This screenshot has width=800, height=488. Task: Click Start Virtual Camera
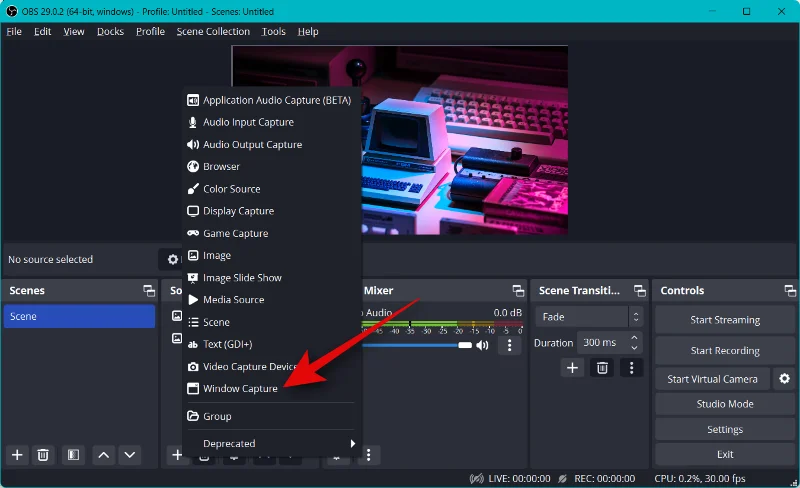(712, 379)
